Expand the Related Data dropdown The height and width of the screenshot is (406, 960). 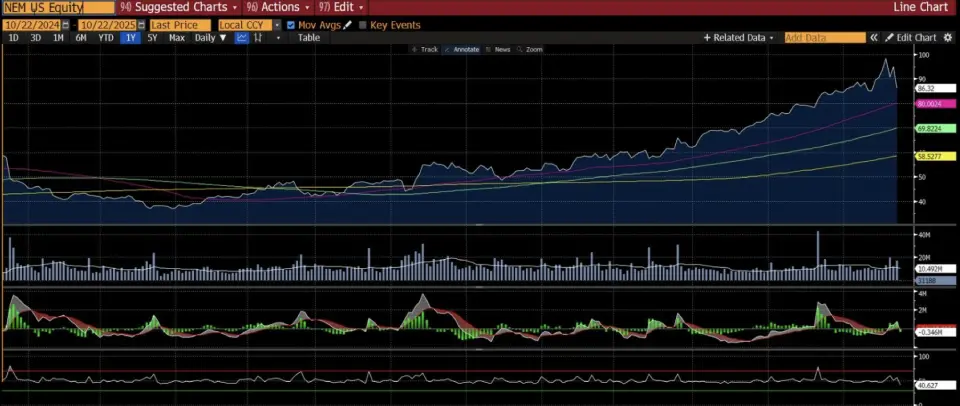pos(739,38)
